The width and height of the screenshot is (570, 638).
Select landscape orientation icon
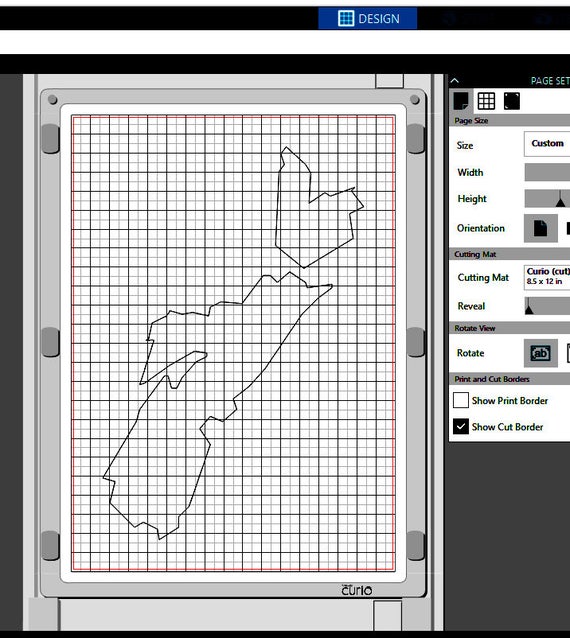point(567,228)
